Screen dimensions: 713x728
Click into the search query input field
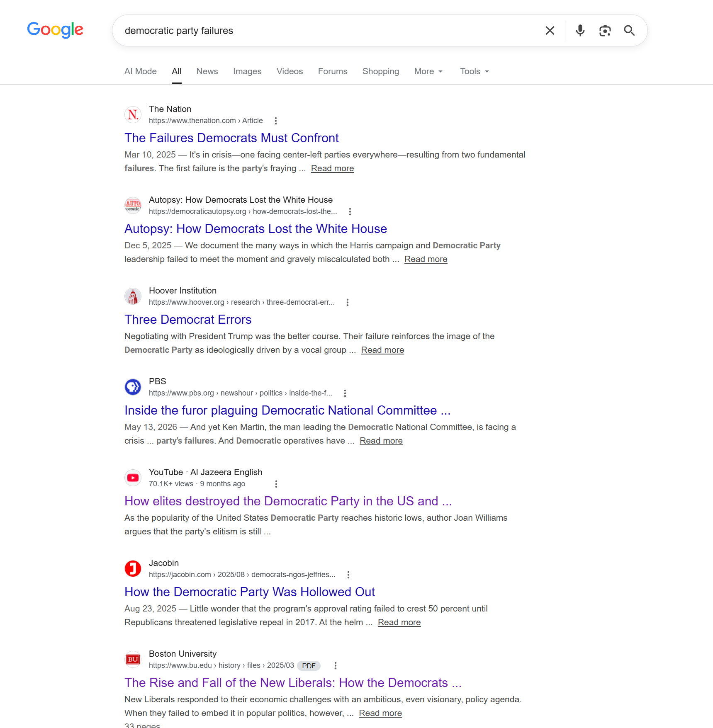[328, 31]
